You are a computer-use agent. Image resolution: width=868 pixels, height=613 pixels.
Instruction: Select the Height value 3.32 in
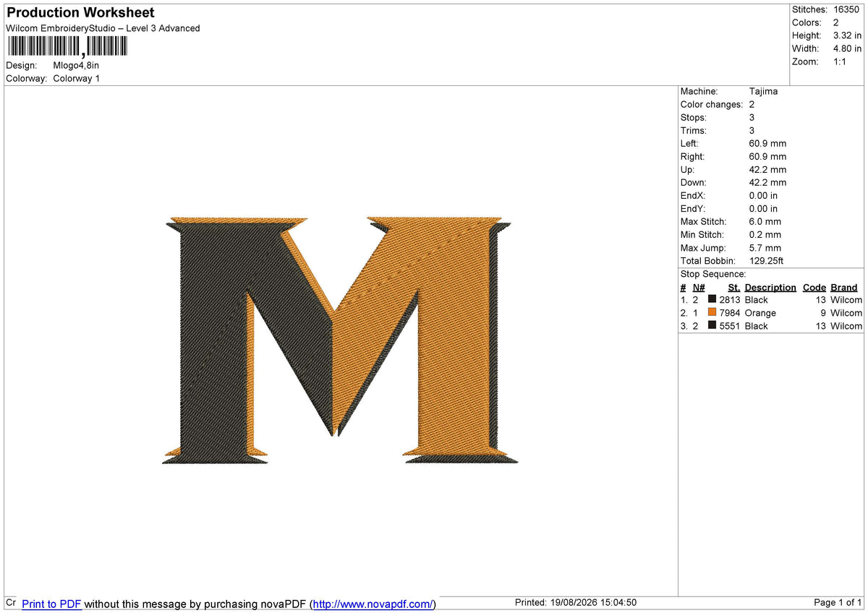pos(848,35)
